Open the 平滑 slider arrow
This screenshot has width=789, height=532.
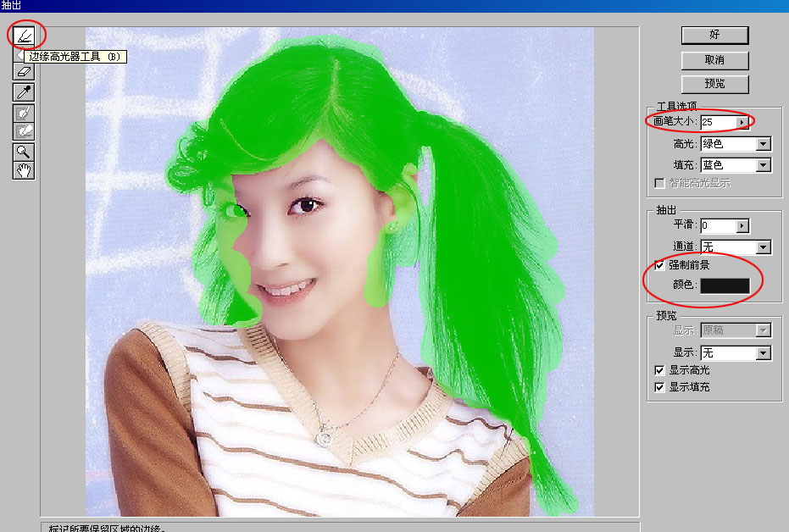coord(742,226)
